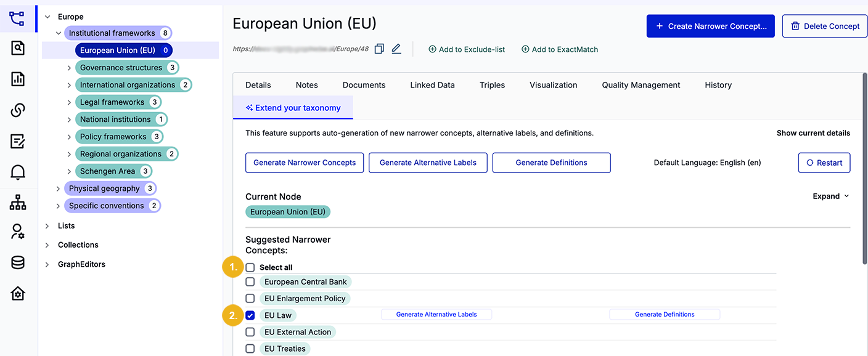The image size is (868, 356).
Task: Switch to the Triples tab
Action: pos(492,85)
